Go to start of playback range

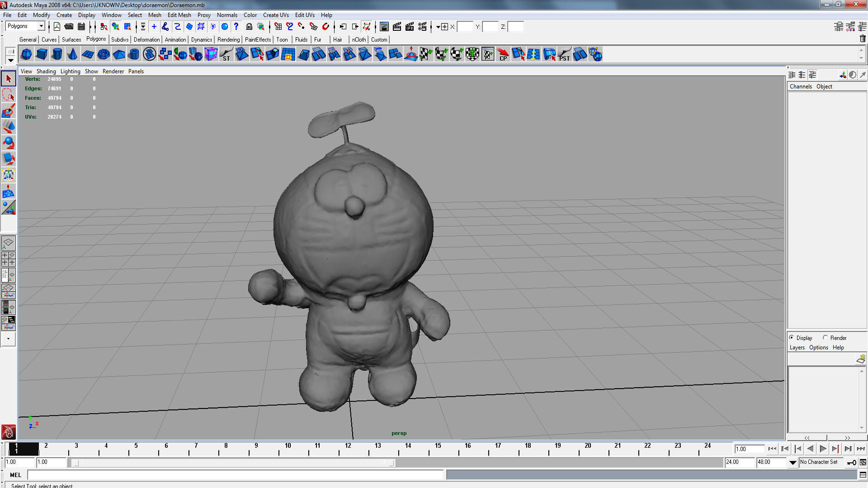772,449
